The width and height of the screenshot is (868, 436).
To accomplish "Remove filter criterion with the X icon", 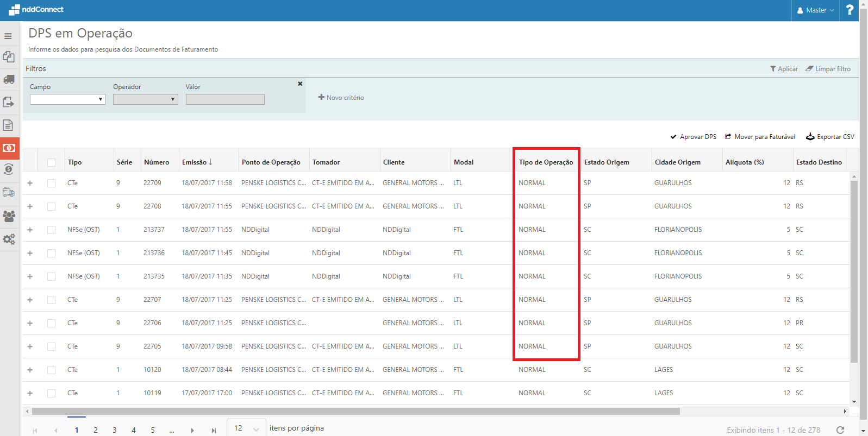I will pos(300,84).
